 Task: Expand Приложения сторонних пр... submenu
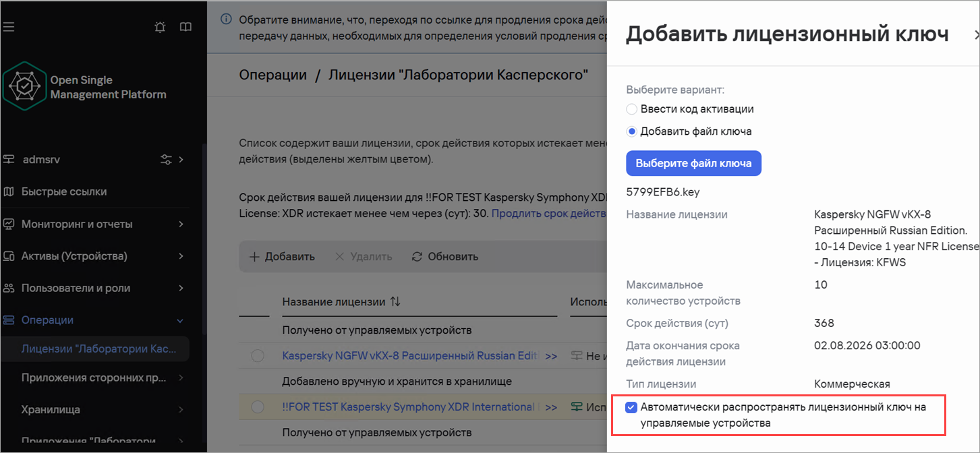click(181, 378)
